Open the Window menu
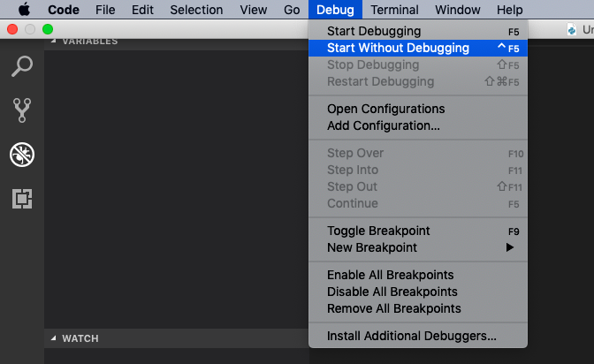The height and width of the screenshot is (364, 594). click(458, 10)
